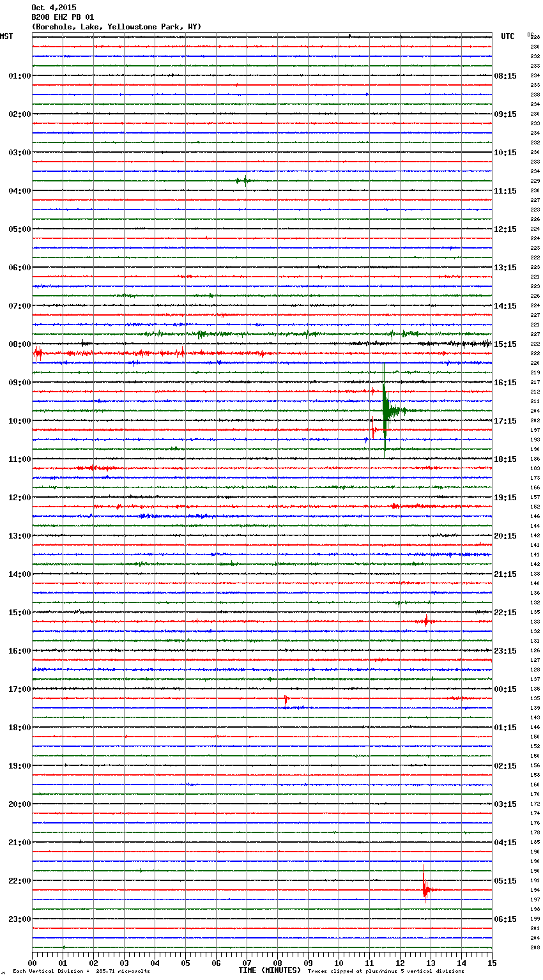Click the 20:15 UTC time label
Image resolution: width=543 pixels, height=980 pixels.
click(x=505, y=536)
